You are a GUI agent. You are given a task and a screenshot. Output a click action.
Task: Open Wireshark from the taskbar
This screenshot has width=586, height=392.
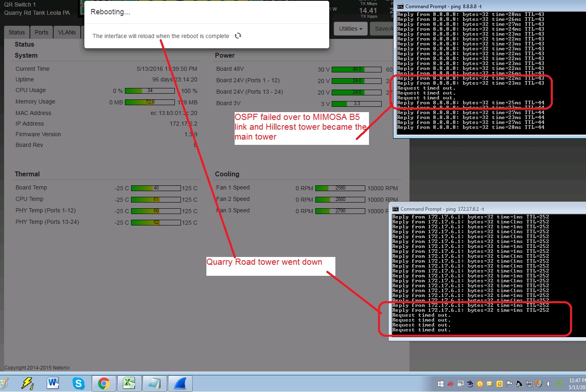coord(180,383)
